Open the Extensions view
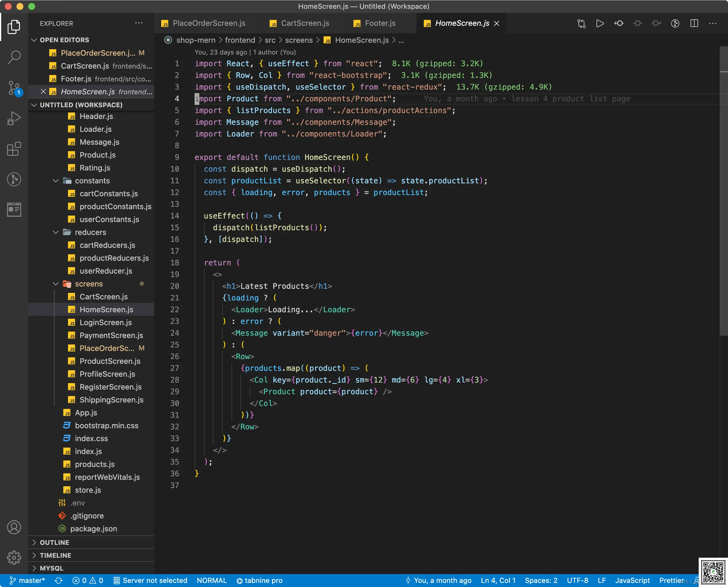This screenshot has width=728, height=587. 14,149
